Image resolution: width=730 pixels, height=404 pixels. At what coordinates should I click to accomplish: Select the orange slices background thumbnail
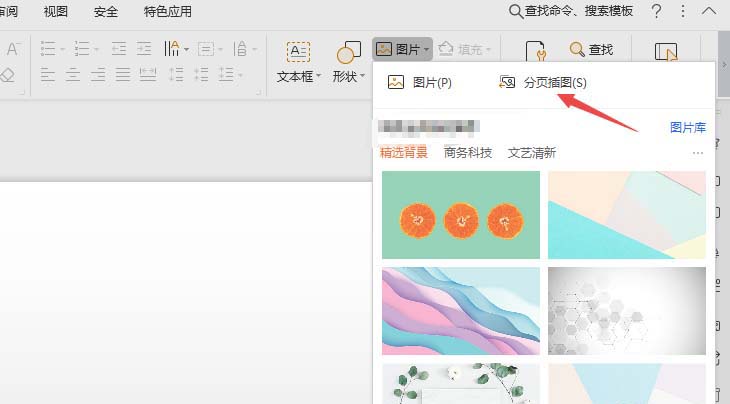tap(461, 215)
